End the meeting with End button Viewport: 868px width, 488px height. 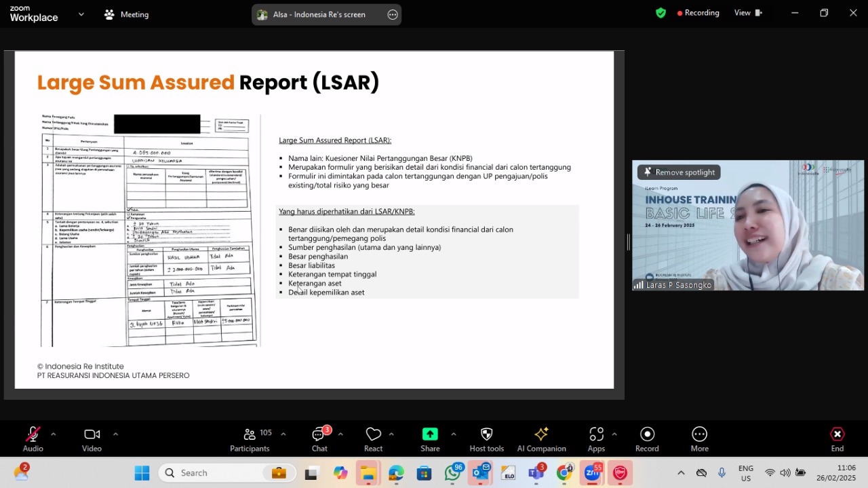(837, 438)
